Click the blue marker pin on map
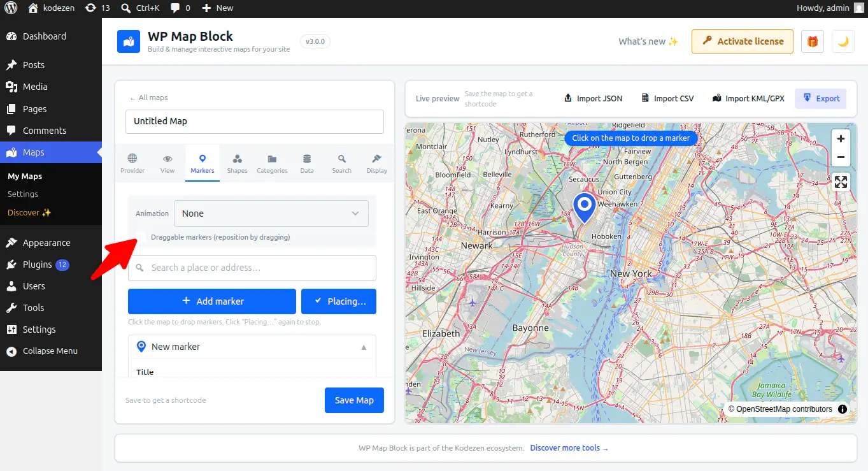Screen dimensions: 868x471 [x=584, y=208]
